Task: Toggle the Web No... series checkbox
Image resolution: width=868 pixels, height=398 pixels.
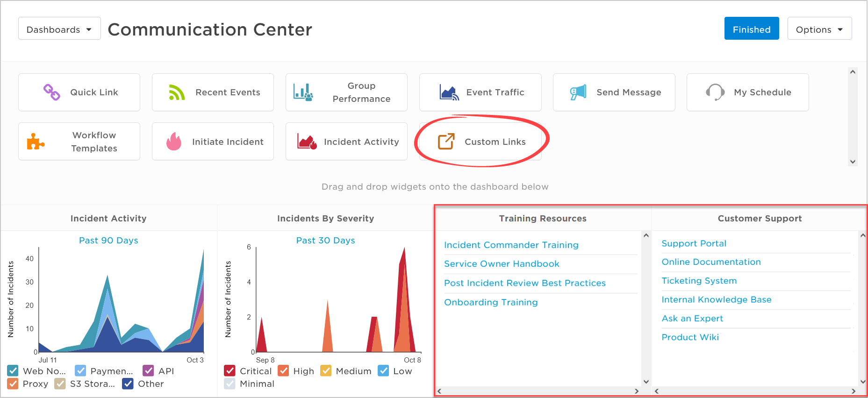Action: [x=13, y=371]
